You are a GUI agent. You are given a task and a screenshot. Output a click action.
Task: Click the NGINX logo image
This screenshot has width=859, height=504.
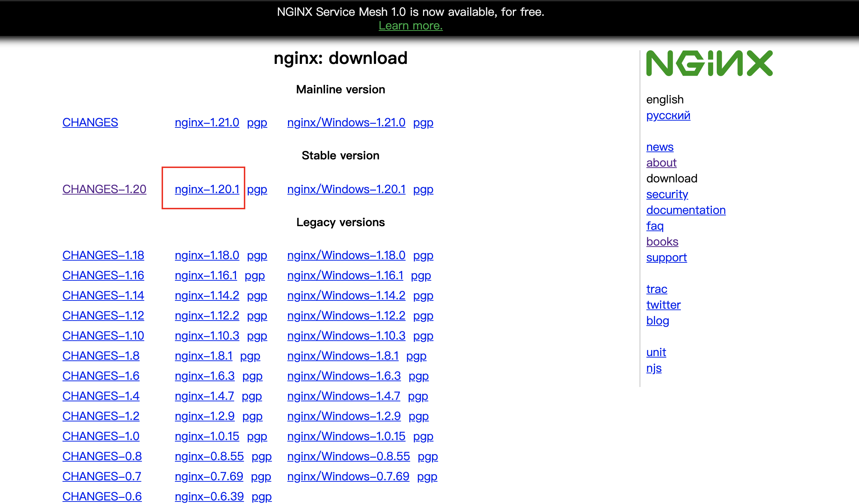[x=709, y=63]
